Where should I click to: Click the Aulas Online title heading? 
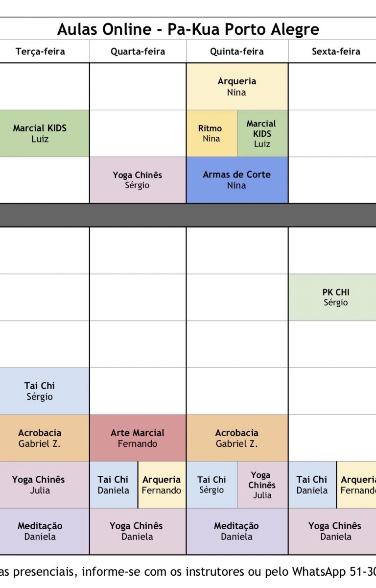coord(188,29)
